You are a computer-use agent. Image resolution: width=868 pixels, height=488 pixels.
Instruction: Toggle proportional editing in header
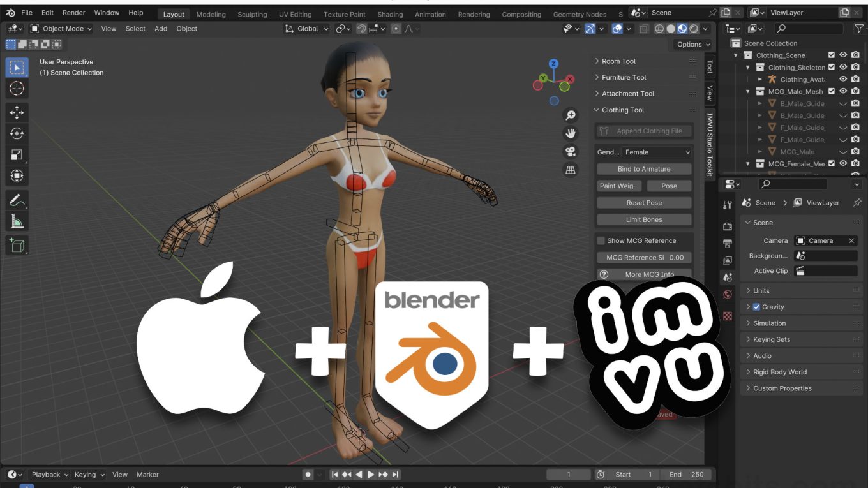click(396, 29)
